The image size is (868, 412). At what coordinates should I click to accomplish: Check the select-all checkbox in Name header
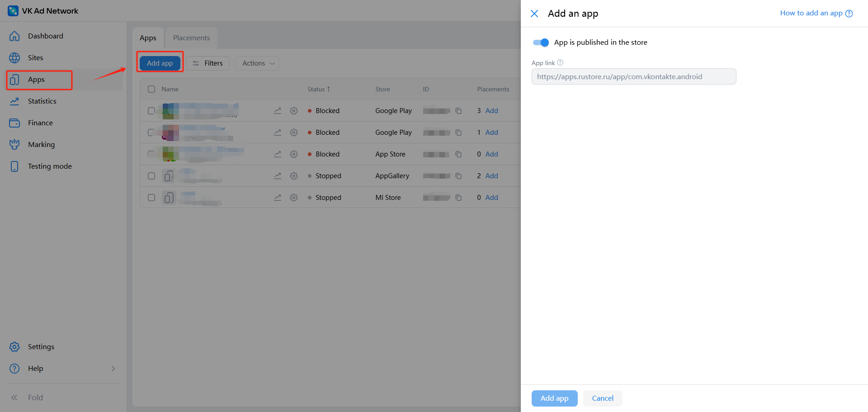click(151, 89)
